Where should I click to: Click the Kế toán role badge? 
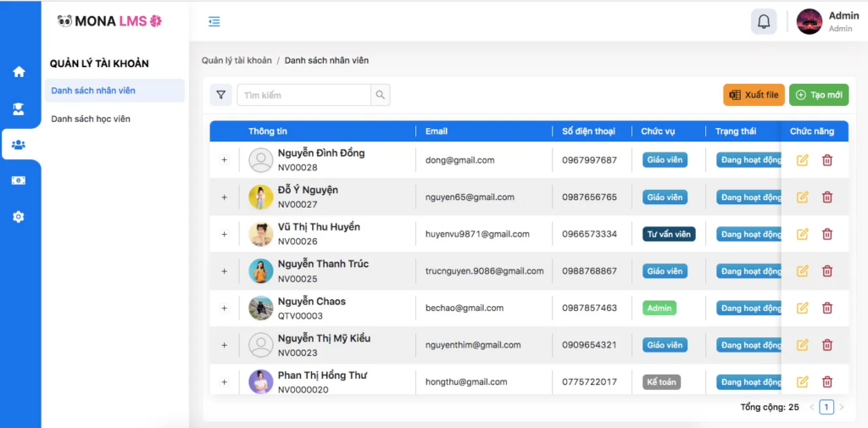pyautogui.click(x=661, y=382)
